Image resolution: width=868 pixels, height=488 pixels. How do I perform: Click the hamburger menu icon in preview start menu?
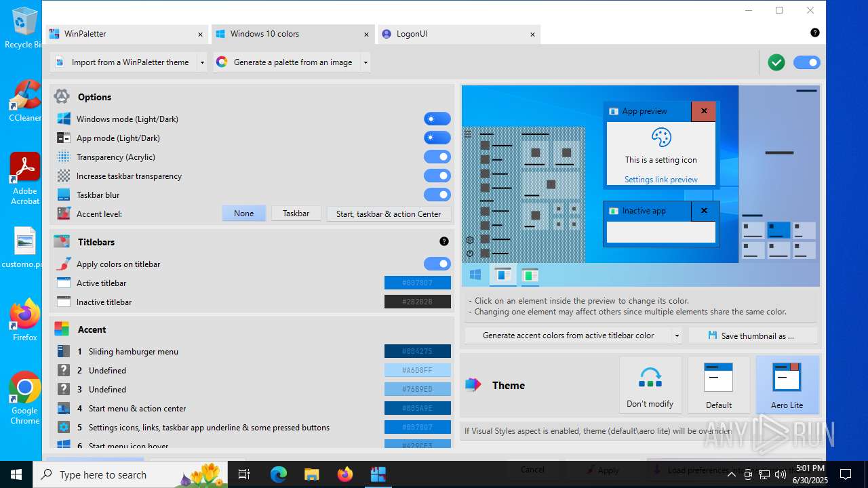click(468, 134)
